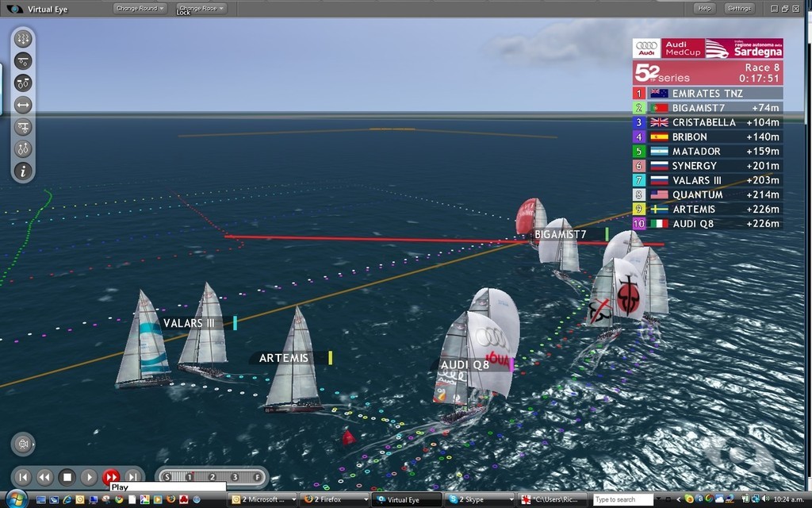Click the red fast-forward button
This screenshot has width=812, height=508.
(111, 477)
